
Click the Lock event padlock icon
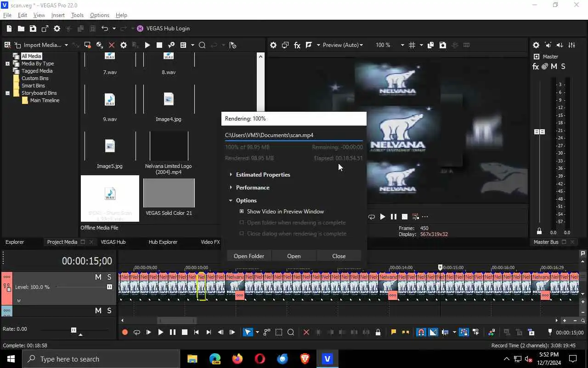378,332
